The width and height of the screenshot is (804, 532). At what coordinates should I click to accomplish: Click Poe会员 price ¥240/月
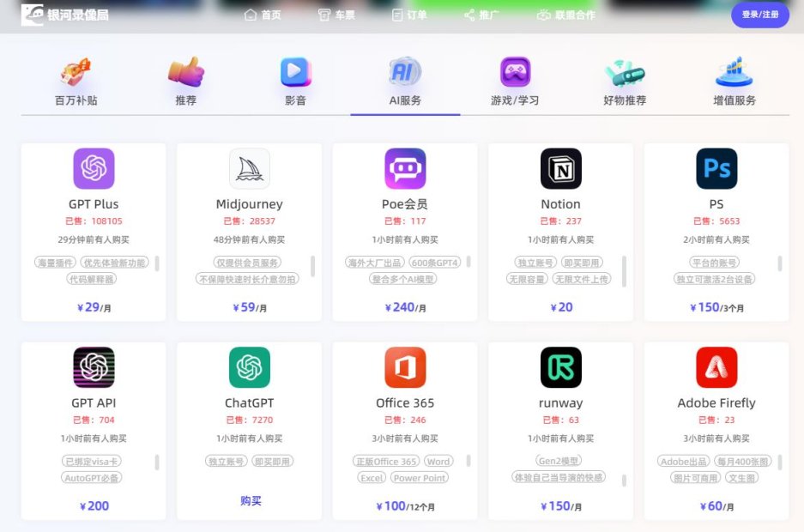coord(405,307)
